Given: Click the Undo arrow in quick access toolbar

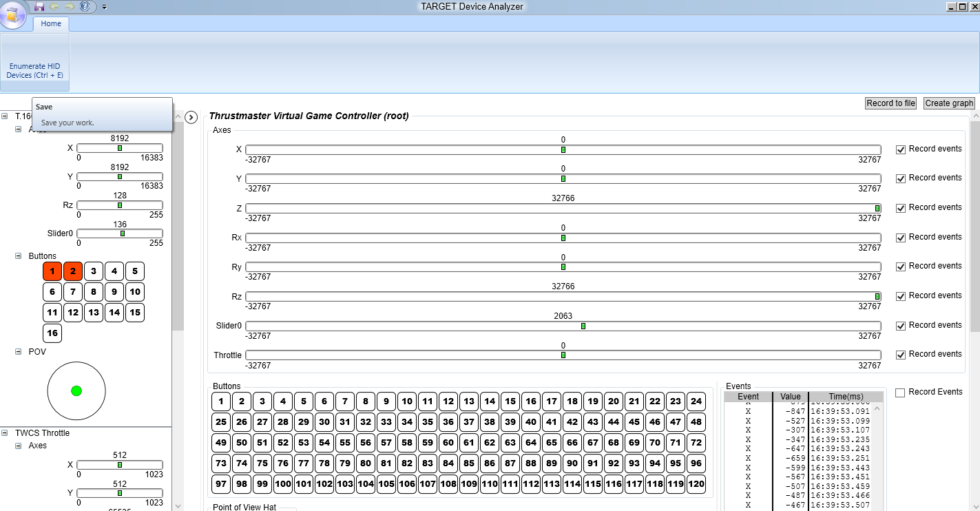Looking at the screenshot, I should (x=54, y=6).
